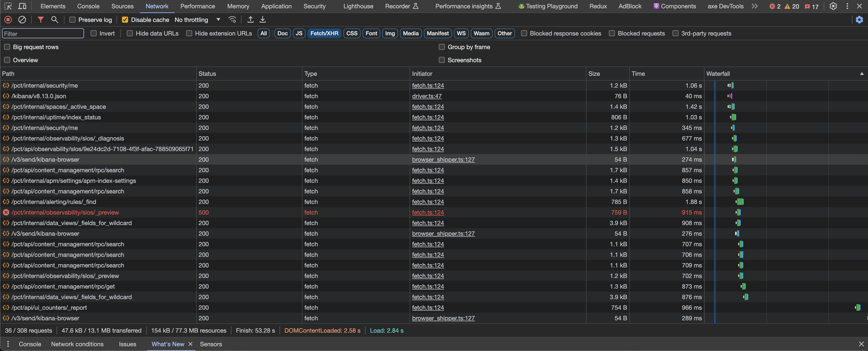The width and height of the screenshot is (868, 351).
Task: Open fetch.ts:124 link for failed slos/_preview
Action: coord(428,213)
